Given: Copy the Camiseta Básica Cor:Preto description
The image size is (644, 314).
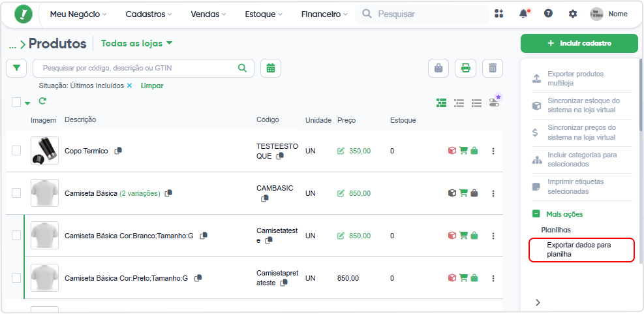Looking at the screenshot, I should (198, 278).
